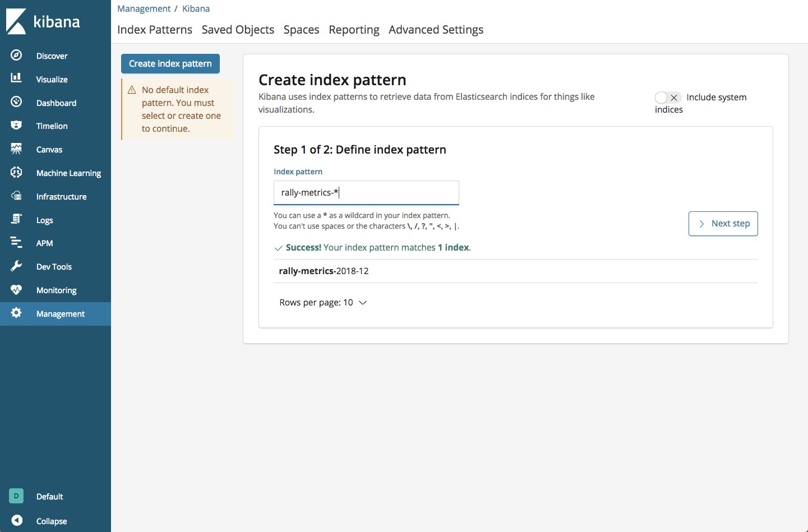Open the Index Patterns tab
This screenshot has width=808, height=532.
155,30
